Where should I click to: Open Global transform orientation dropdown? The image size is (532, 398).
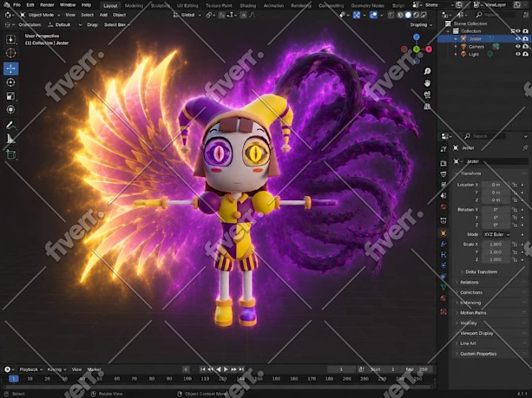(187, 15)
